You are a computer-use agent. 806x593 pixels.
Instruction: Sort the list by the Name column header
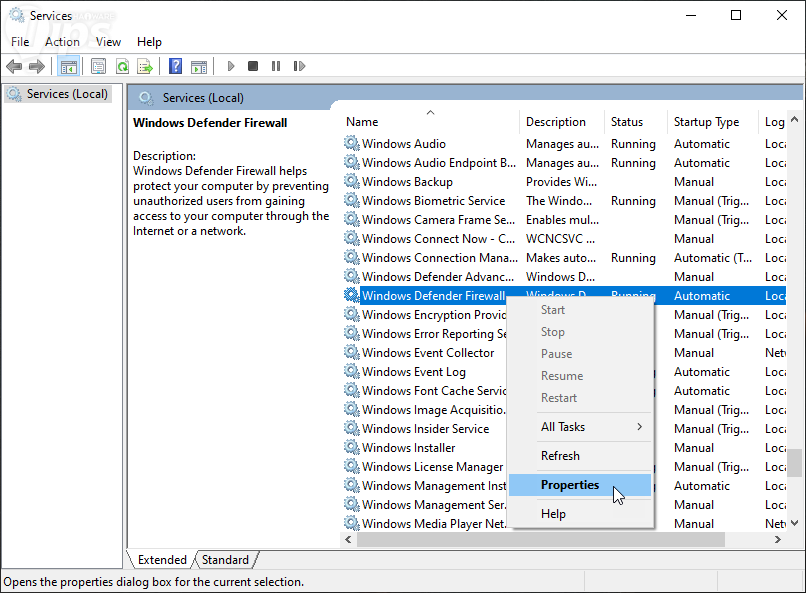click(x=362, y=122)
